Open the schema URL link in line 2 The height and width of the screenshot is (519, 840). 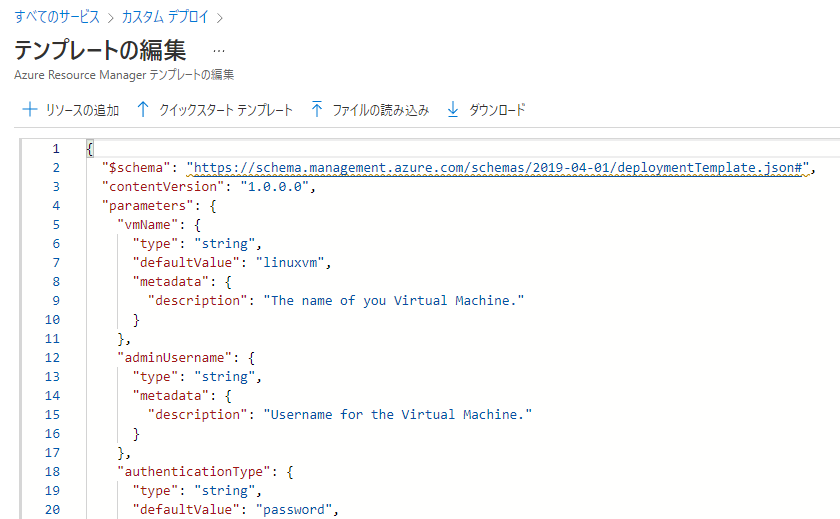(497, 168)
